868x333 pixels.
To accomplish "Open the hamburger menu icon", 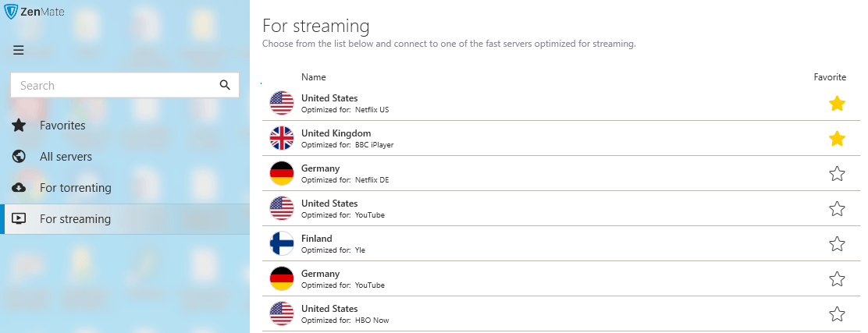I will coord(18,51).
